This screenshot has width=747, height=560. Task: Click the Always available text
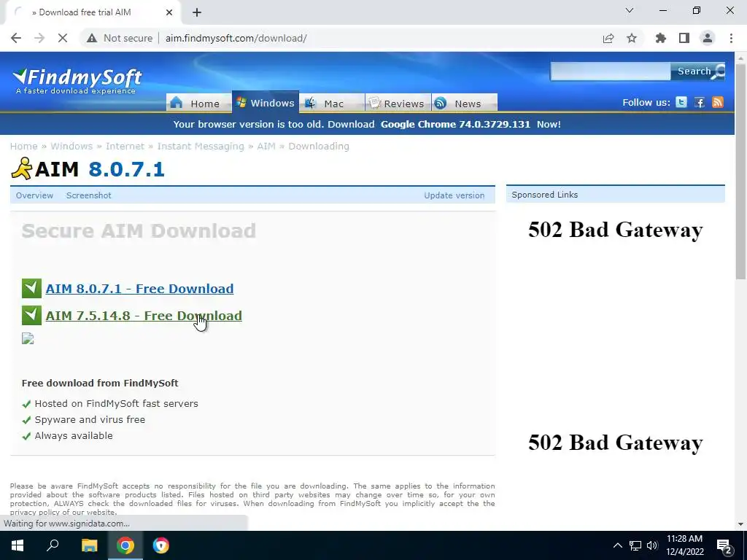coord(74,436)
